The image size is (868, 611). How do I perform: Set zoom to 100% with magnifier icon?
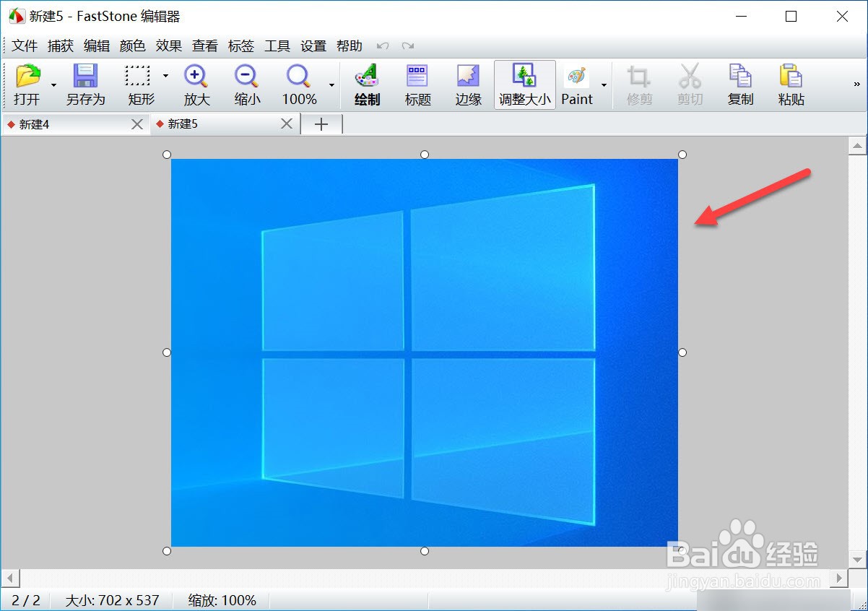pyautogui.click(x=298, y=77)
